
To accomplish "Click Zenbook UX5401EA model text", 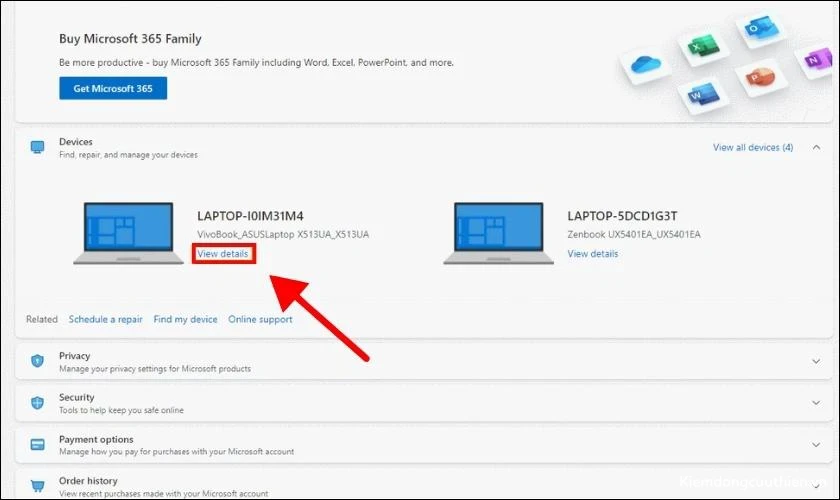I will [634, 234].
